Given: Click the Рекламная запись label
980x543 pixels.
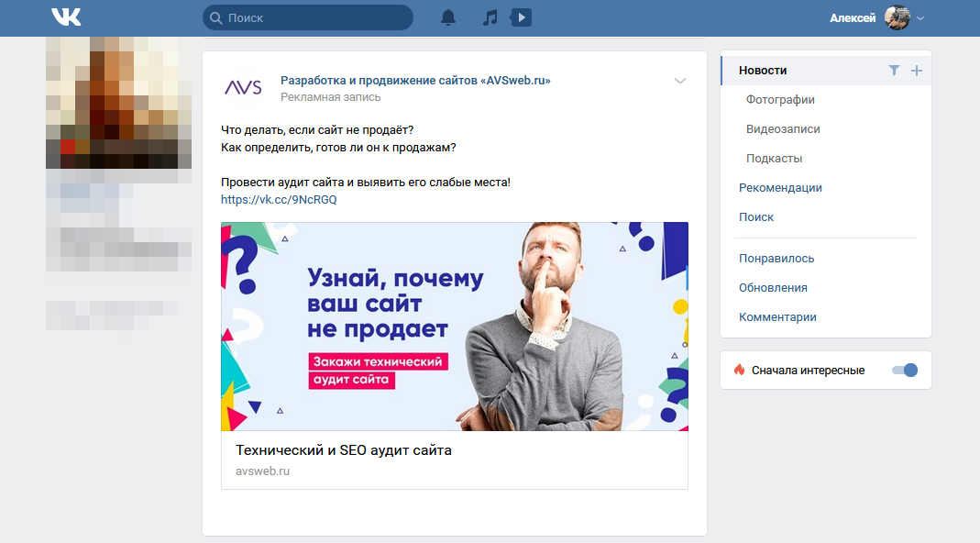Looking at the screenshot, I should [x=330, y=97].
